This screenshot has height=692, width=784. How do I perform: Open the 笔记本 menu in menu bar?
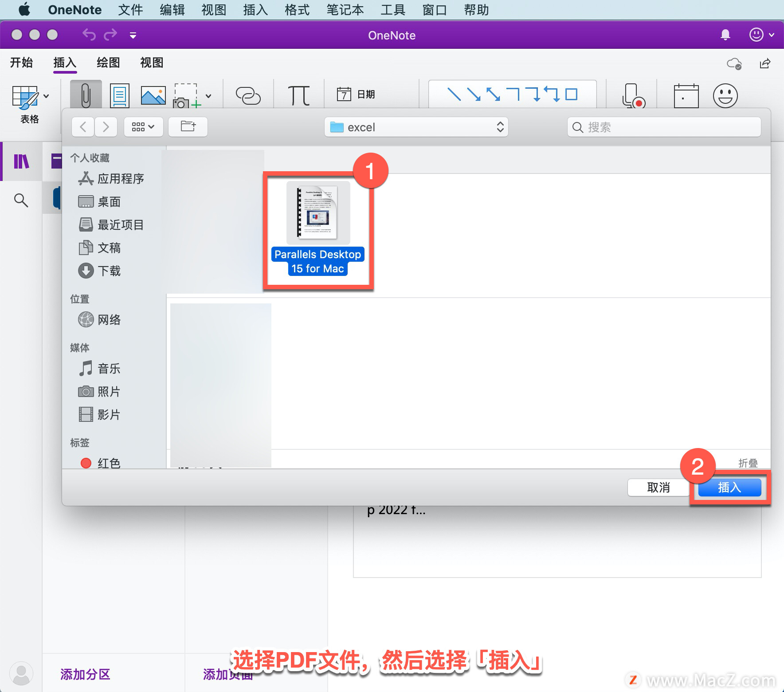[x=345, y=10]
